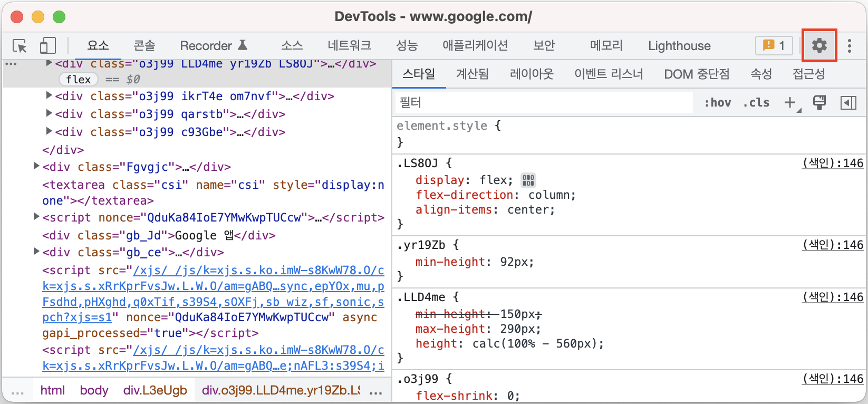Click breadcrumb right overflow ellipsis

pos(376,393)
